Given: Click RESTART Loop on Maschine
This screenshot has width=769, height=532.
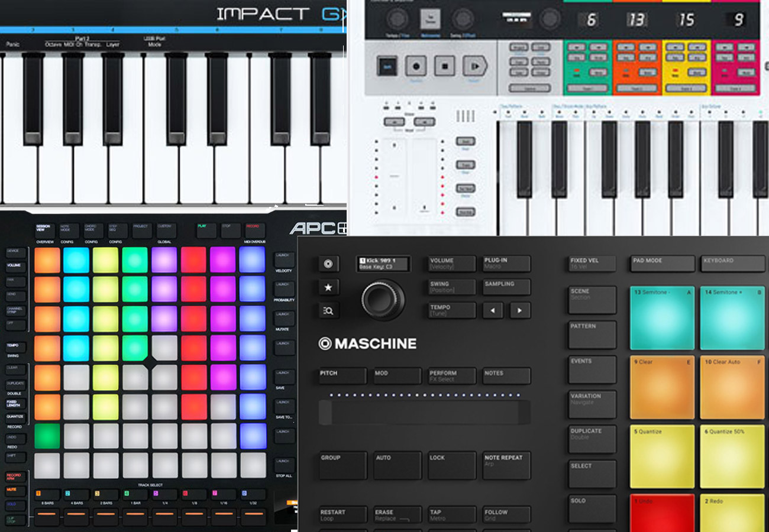Looking at the screenshot, I should point(343,514).
